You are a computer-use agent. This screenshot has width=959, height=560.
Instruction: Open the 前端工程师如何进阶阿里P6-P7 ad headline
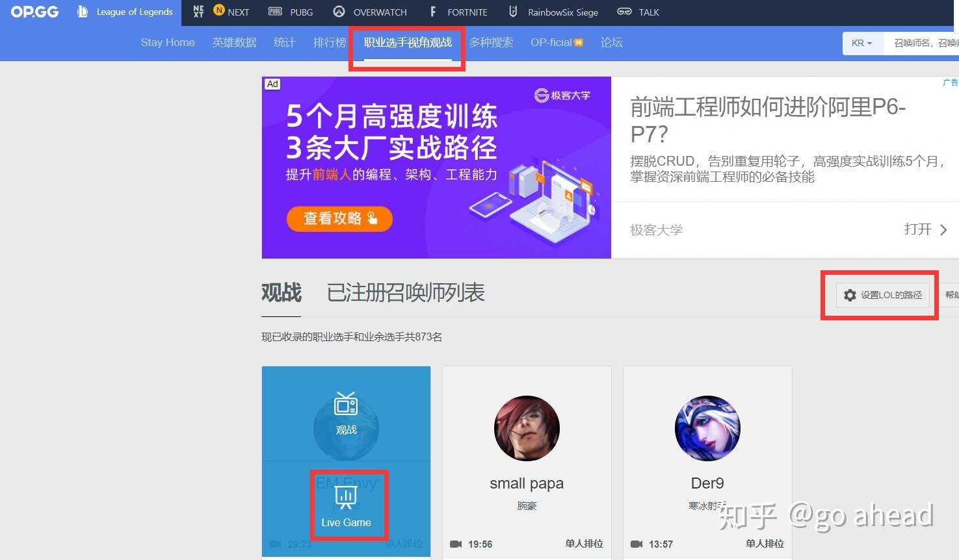768,120
